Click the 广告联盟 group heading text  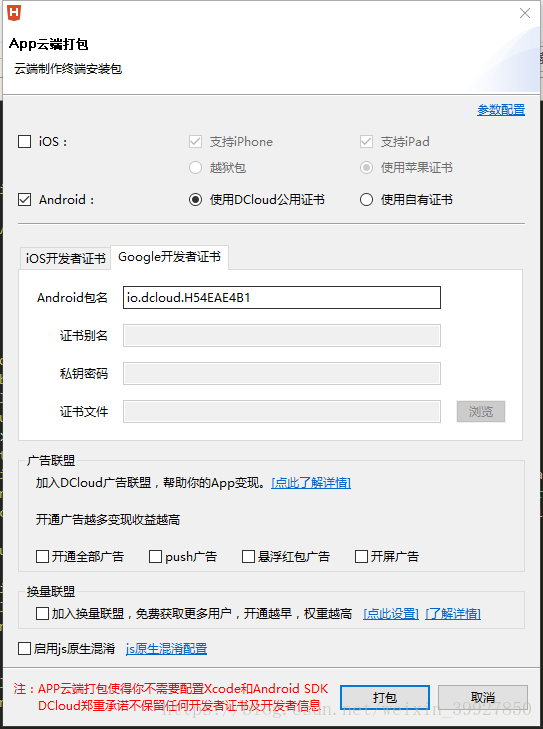pos(51,461)
